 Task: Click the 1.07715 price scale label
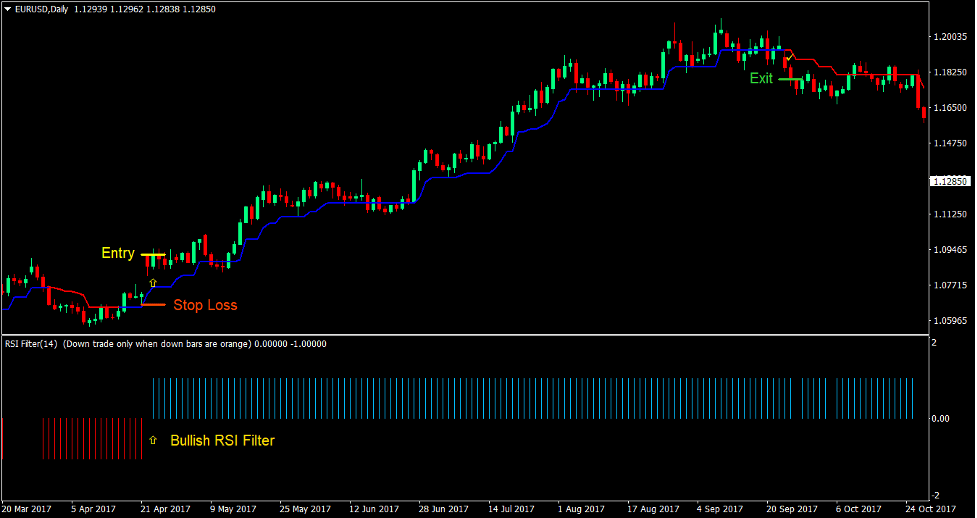[950, 285]
